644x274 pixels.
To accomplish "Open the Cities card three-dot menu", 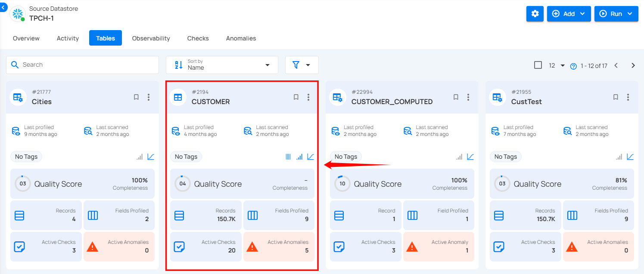I will [x=149, y=97].
